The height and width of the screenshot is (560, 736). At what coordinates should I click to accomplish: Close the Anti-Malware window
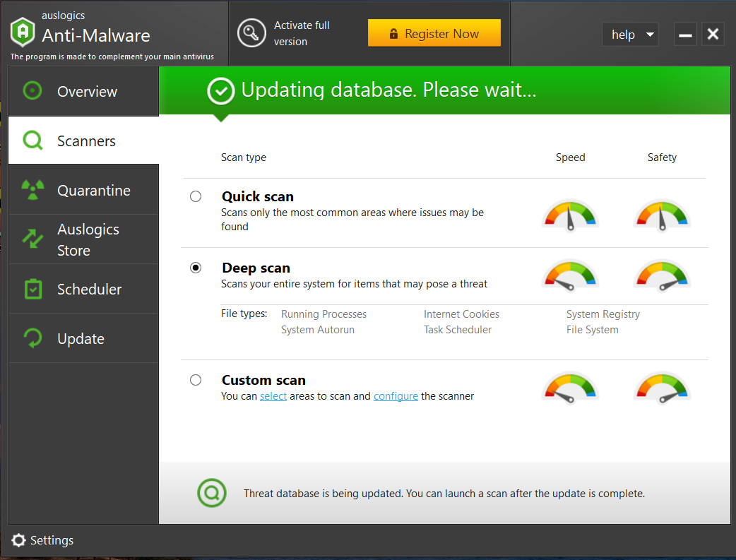[713, 35]
